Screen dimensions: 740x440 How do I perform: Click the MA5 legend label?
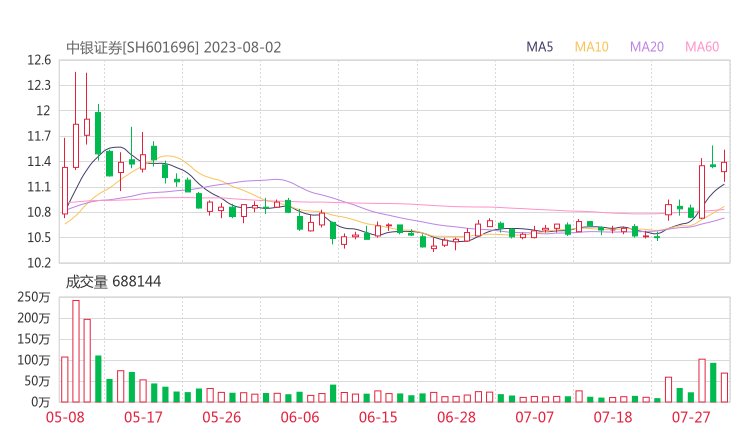[539, 47]
